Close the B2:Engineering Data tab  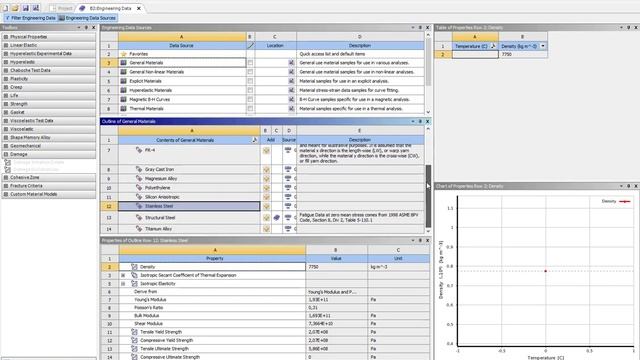coord(139,8)
